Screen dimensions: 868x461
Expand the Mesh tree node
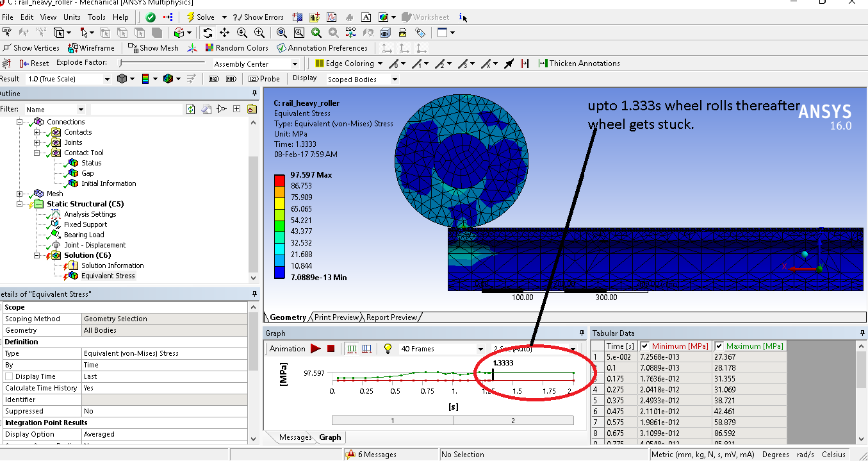click(x=20, y=194)
